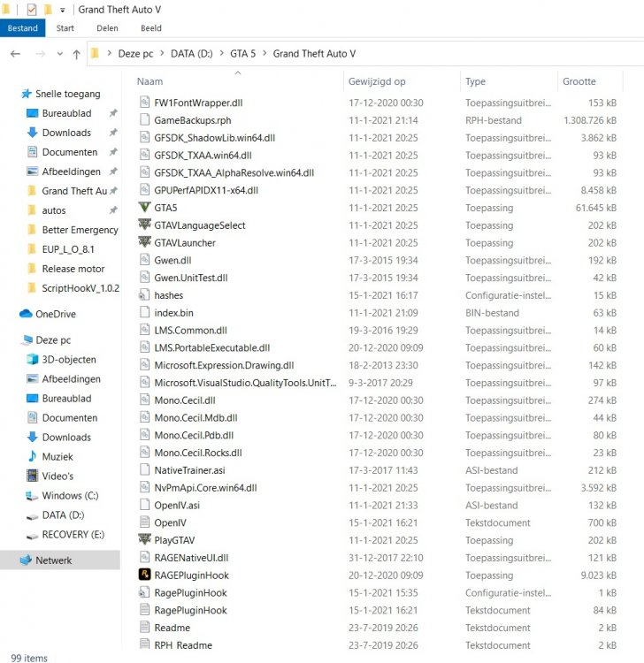Select the GPUPerfAPIDX11-x64.dll file
This screenshot has width=644, height=663.
click(x=206, y=190)
